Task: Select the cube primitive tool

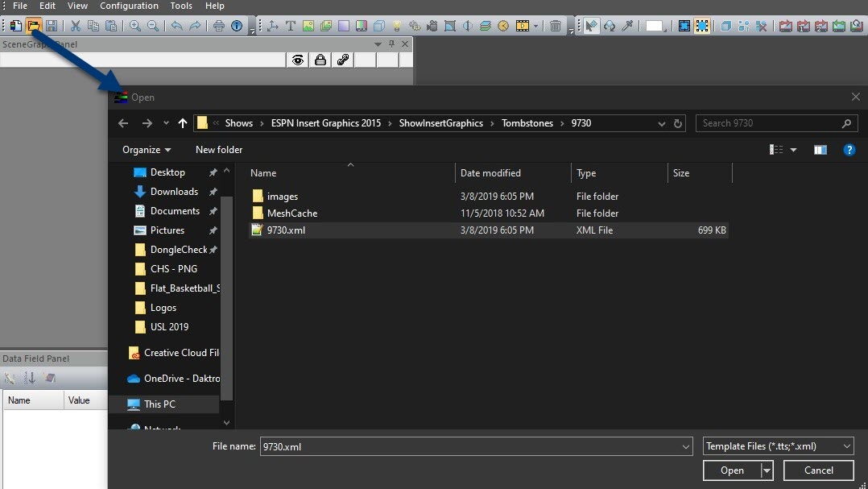Action: [381, 26]
